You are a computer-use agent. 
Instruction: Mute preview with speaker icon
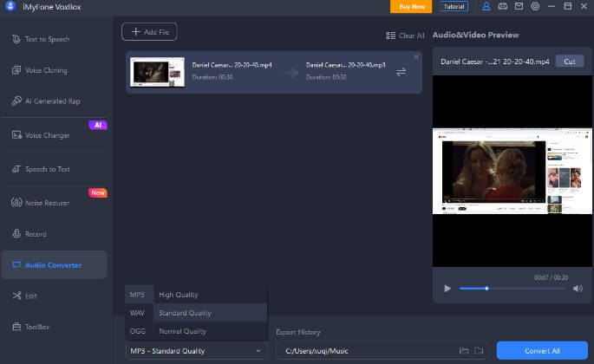pyautogui.click(x=578, y=289)
